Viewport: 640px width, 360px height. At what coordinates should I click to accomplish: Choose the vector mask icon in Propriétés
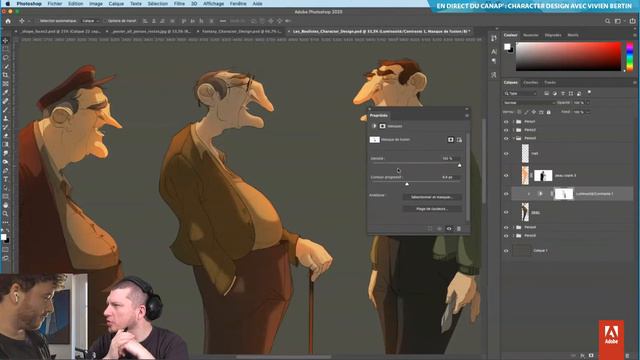[459, 140]
